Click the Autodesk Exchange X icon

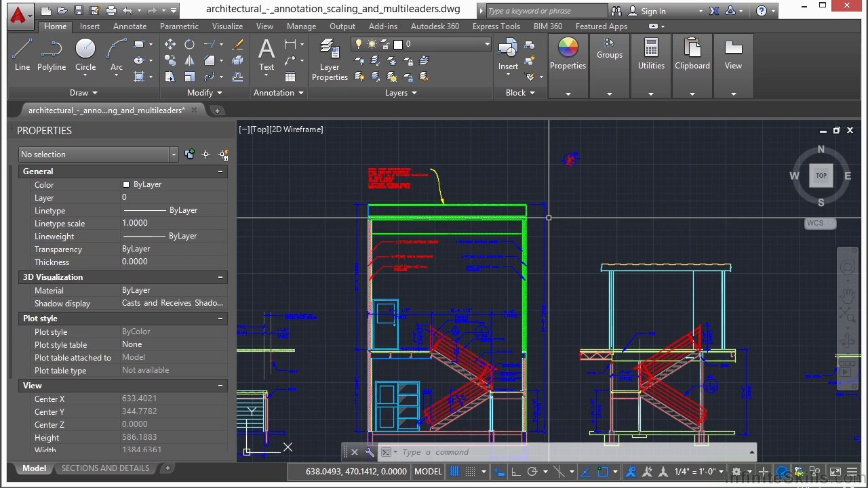click(x=714, y=11)
